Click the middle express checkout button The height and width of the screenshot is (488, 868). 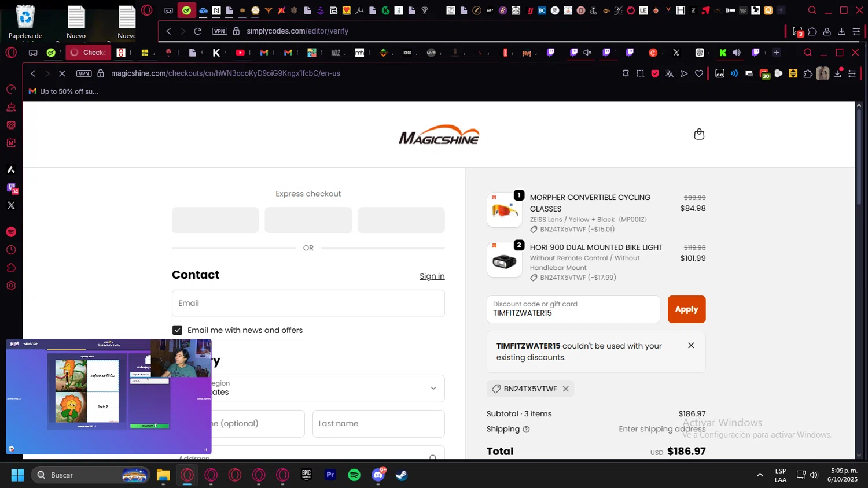coord(308,220)
